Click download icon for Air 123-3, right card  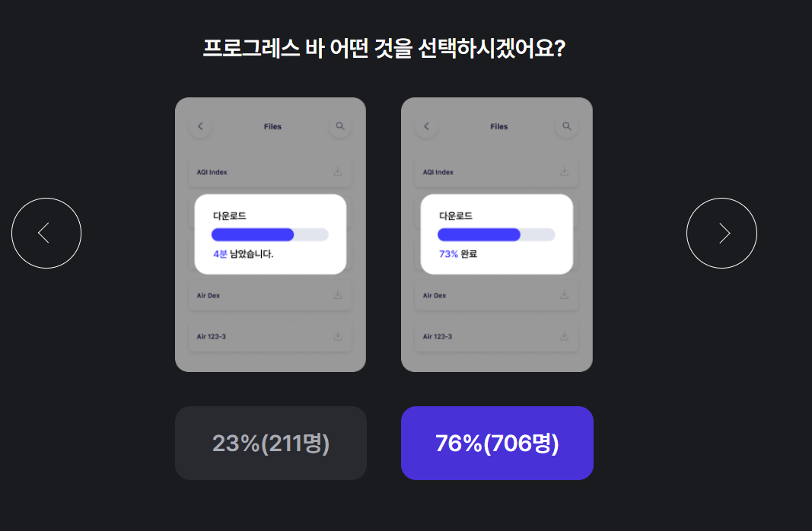tap(564, 336)
